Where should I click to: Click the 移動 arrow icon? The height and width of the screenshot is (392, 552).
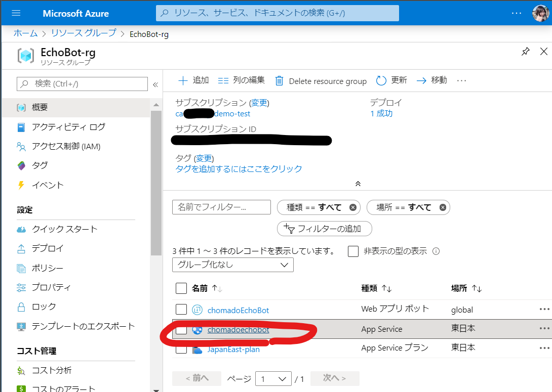click(421, 81)
